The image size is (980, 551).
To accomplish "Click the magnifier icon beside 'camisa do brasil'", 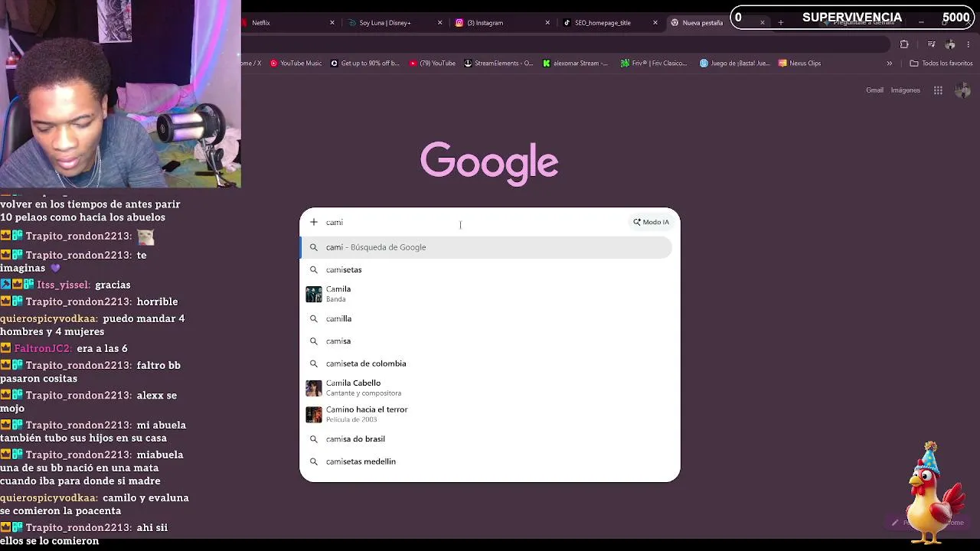I will click(314, 439).
